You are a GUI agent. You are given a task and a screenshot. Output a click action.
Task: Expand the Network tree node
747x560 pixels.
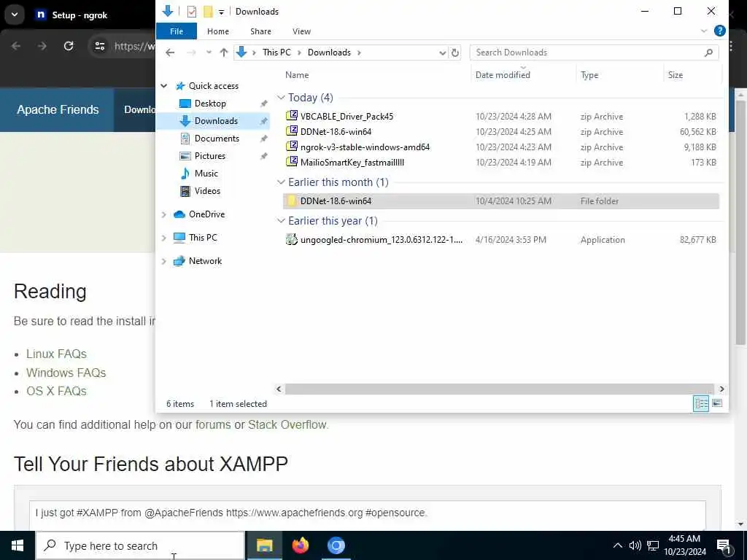164,261
